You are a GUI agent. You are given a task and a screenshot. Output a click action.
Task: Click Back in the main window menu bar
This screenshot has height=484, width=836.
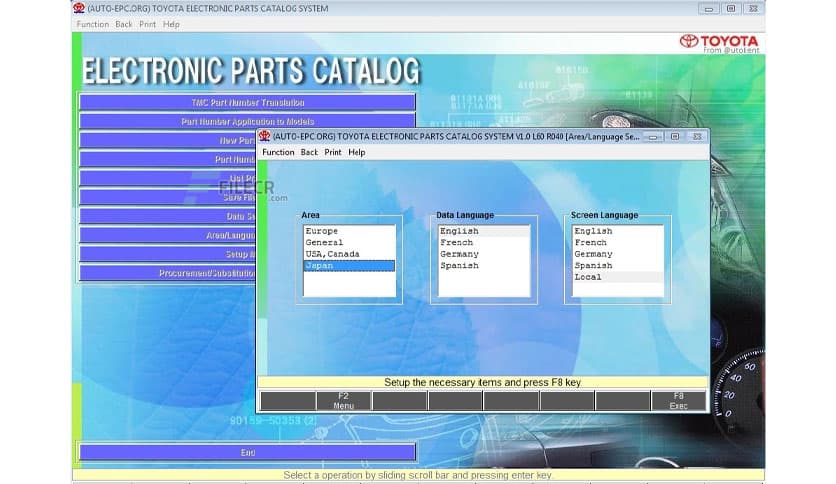point(124,24)
